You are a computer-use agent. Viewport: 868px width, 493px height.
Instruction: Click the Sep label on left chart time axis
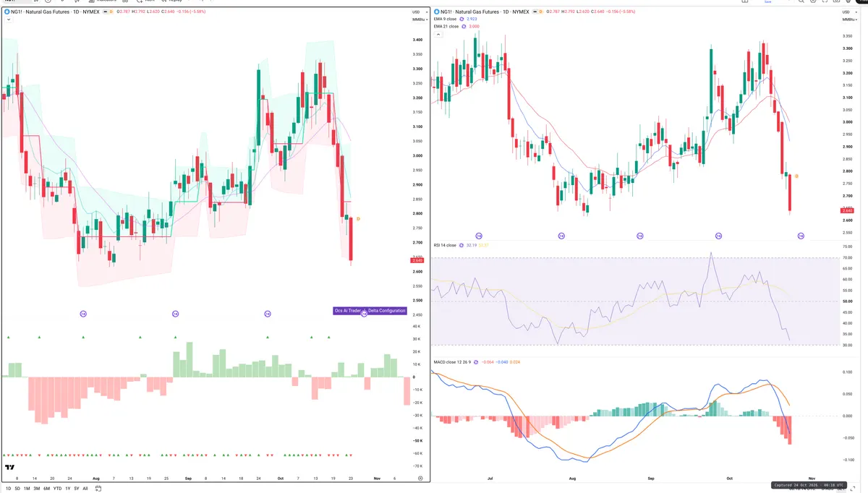[188, 479]
